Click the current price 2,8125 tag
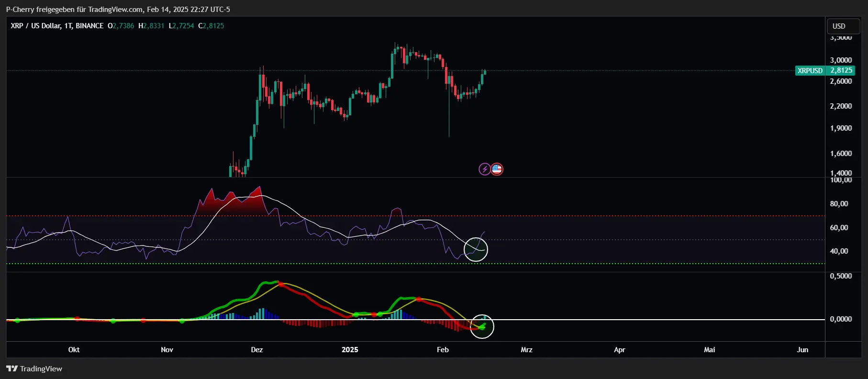 [841, 70]
